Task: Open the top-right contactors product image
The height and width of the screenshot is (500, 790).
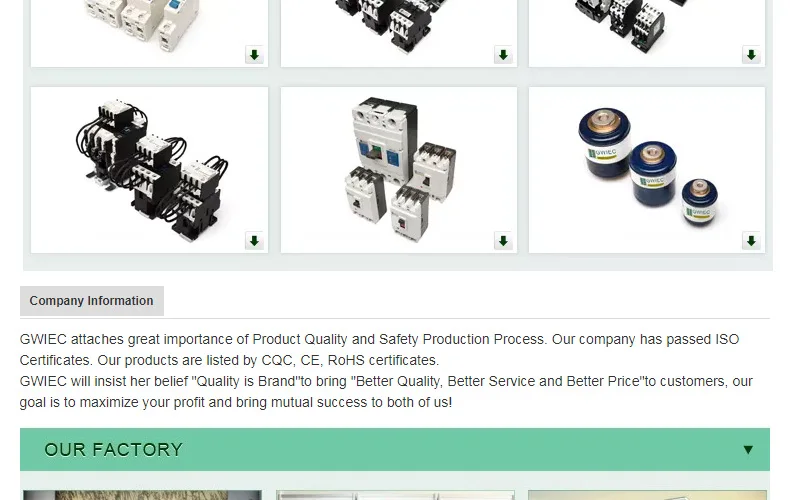Action: click(647, 30)
